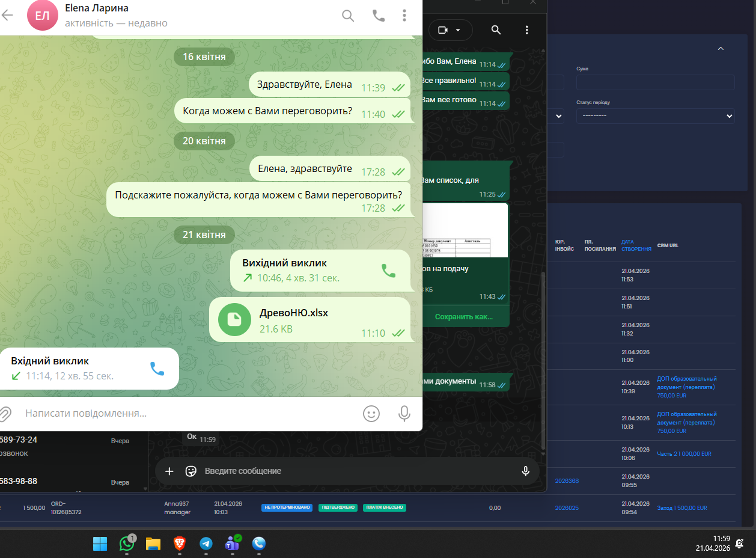Screen dimensions: 756x558
Task: Sort by ДАТА СТВОРЕННЯ column header
Action: pyautogui.click(x=636, y=245)
